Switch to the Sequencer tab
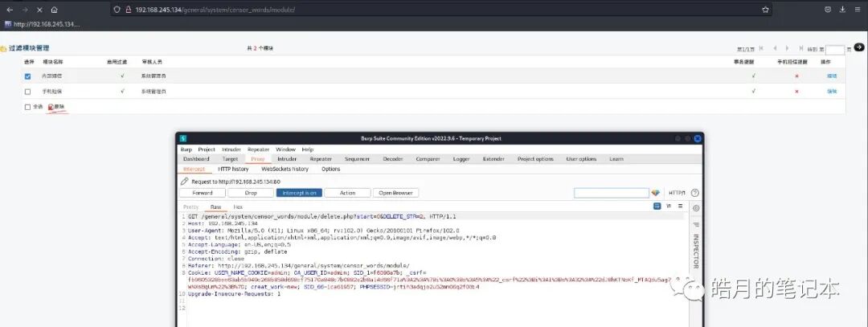The width and height of the screenshot is (868, 327). (357, 159)
